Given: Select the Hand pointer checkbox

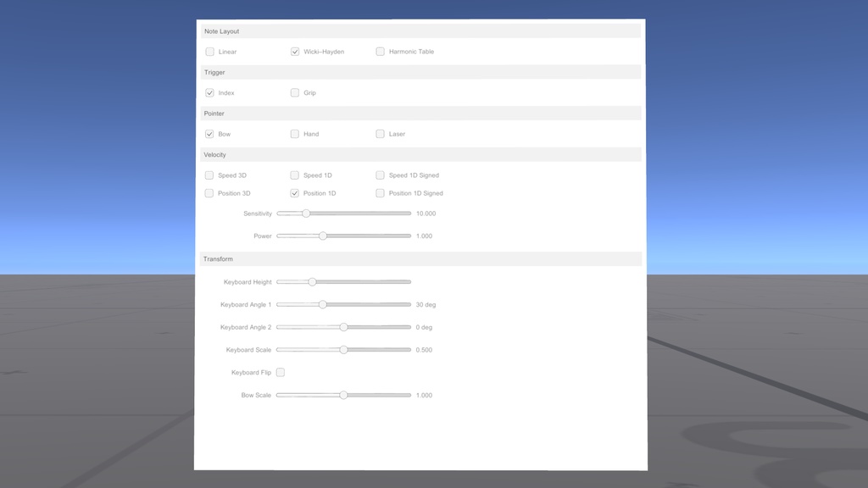Looking at the screenshot, I should pos(294,134).
